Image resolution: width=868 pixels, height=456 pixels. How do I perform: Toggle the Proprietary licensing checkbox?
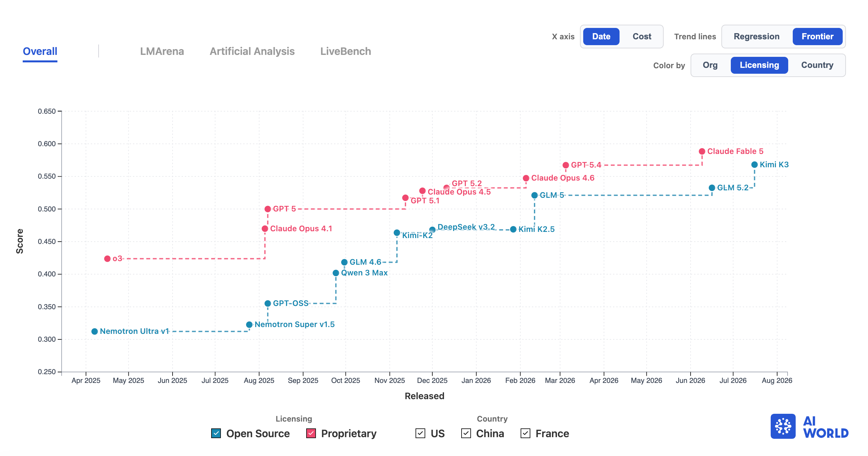(311, 433)
